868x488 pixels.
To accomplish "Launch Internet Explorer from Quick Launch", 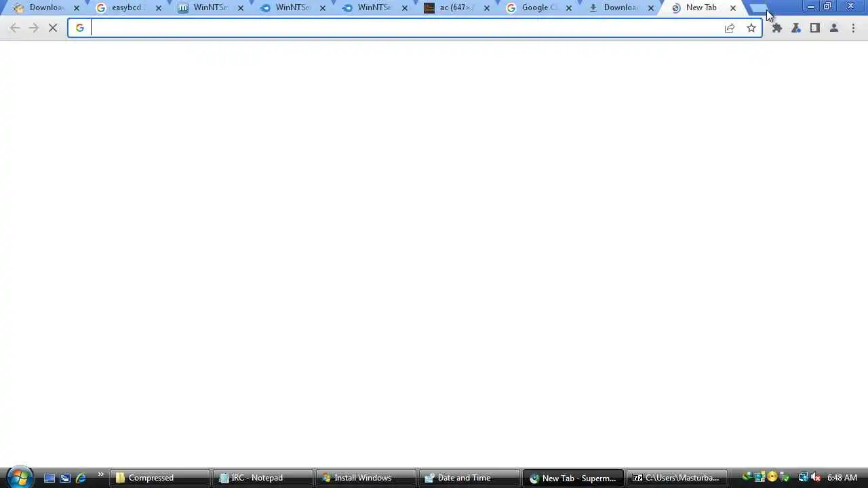I will pyautogui.click(x=81, y=478).
